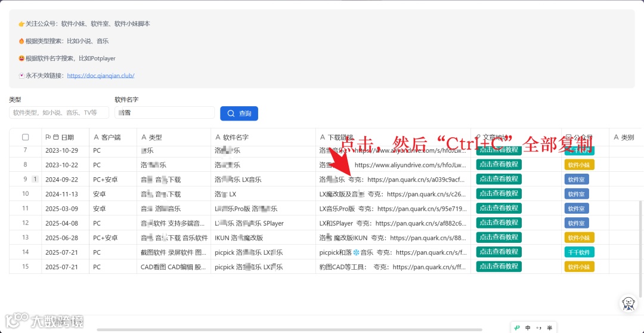Image resolution: width=644 pixels, height=333 pixels.
Task: Select the 截图软件 录屏软件 type cell
Action: point(174,252)
